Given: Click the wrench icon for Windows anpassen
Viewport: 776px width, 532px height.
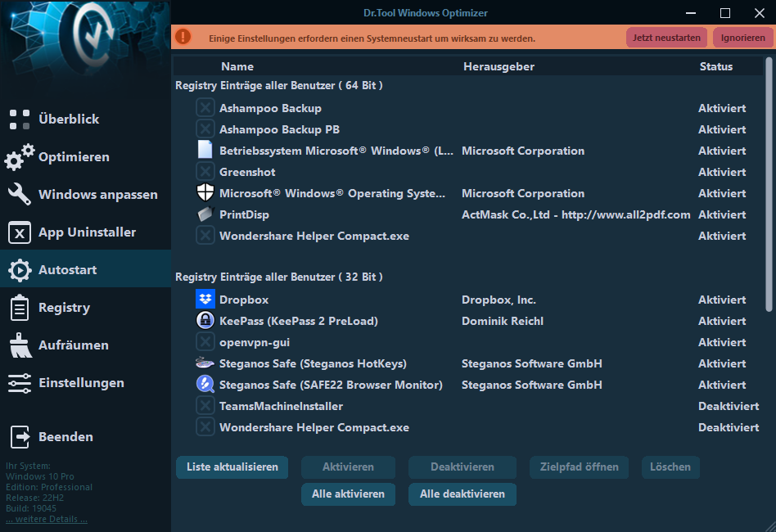Looking at the screenshot, I should (20, 195).
